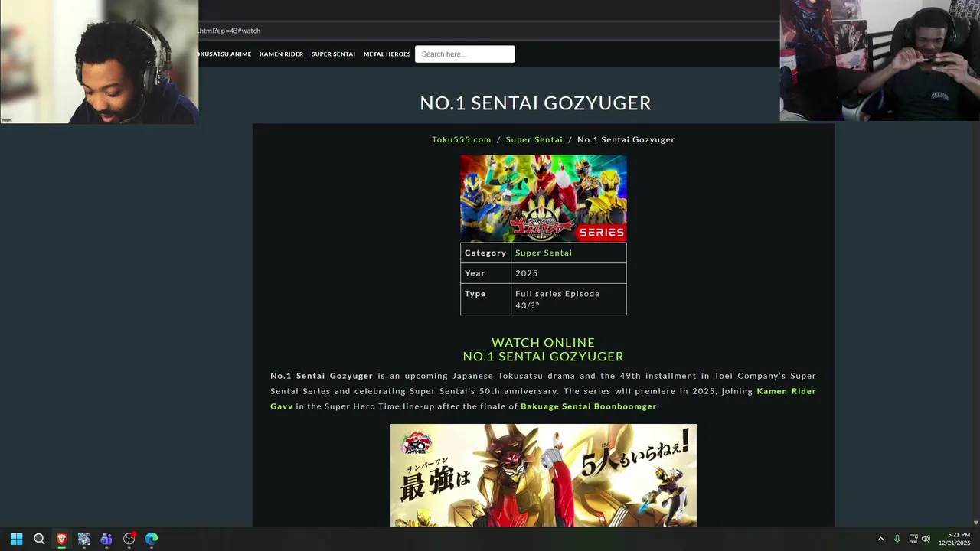Click the browser address bar URL
The height and width of the screenshot is (551, 980).
coord(230,31)
